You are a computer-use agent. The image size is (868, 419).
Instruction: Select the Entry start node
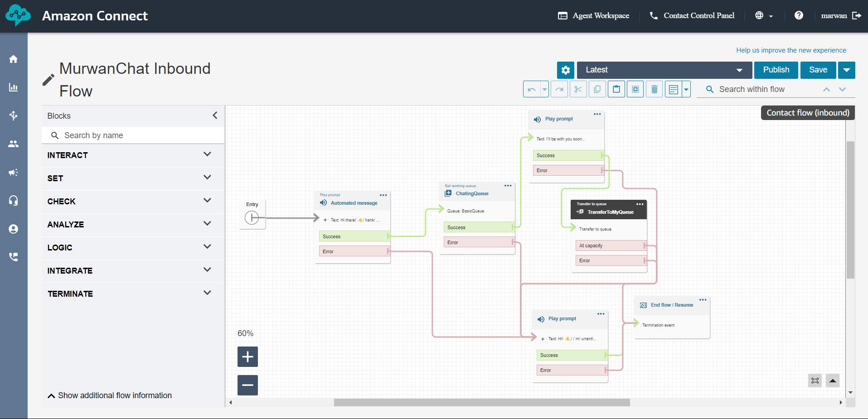(x=252, y=214)
